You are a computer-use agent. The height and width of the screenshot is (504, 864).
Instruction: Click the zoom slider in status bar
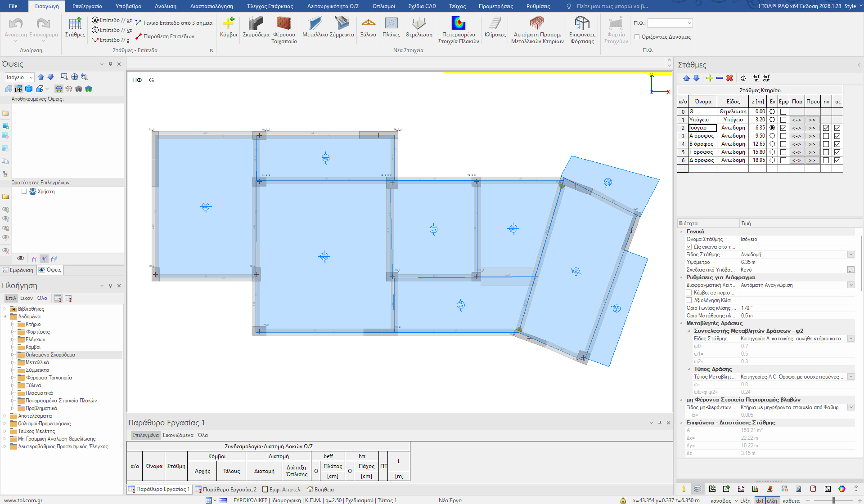click(833, 500)
